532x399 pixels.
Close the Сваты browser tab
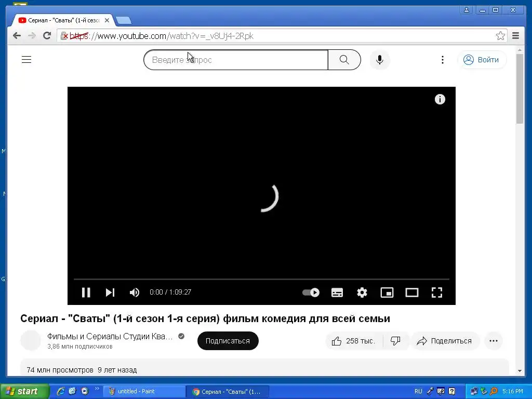107,20
